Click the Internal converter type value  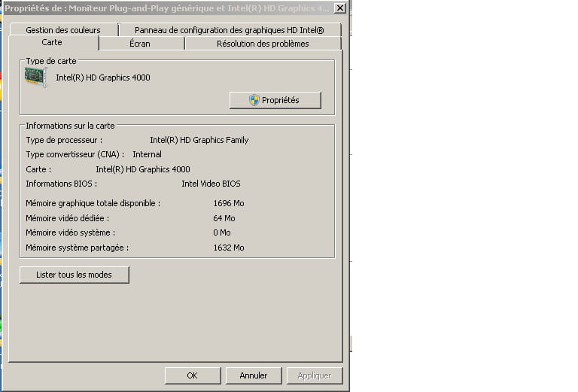(147, 154)
